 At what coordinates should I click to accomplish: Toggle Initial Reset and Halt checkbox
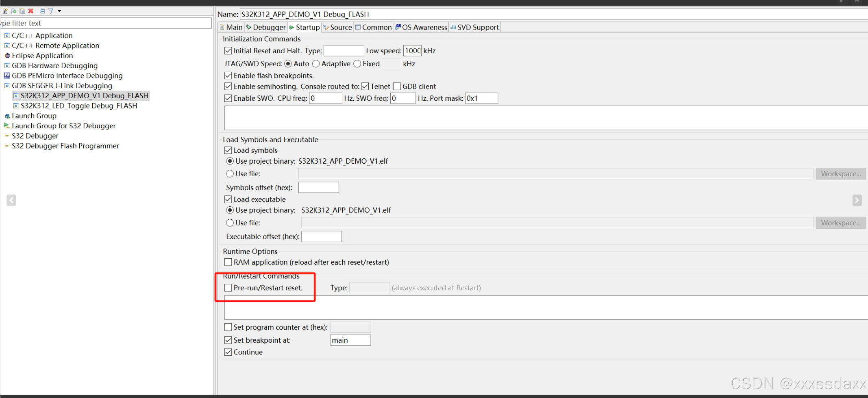[x=228, y=51]
